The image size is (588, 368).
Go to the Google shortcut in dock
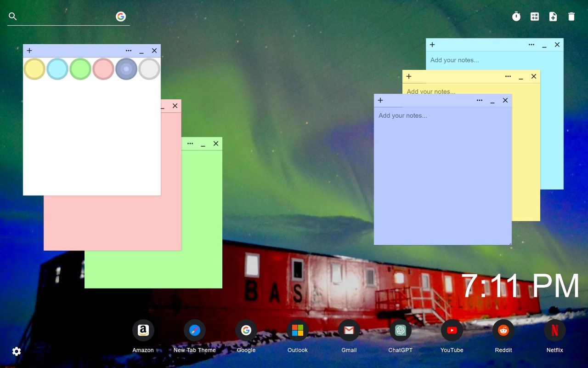point(246,330)
